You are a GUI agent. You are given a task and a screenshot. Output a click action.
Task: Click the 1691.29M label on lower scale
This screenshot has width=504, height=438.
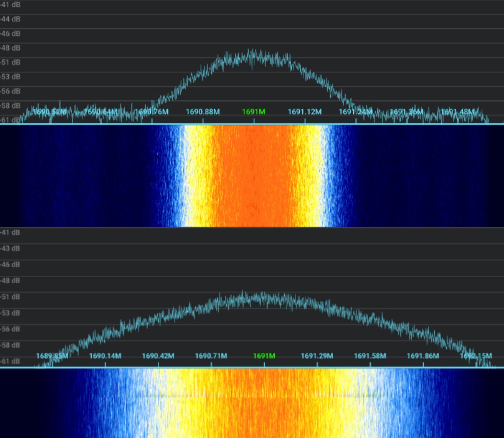[x=317, y=355]
